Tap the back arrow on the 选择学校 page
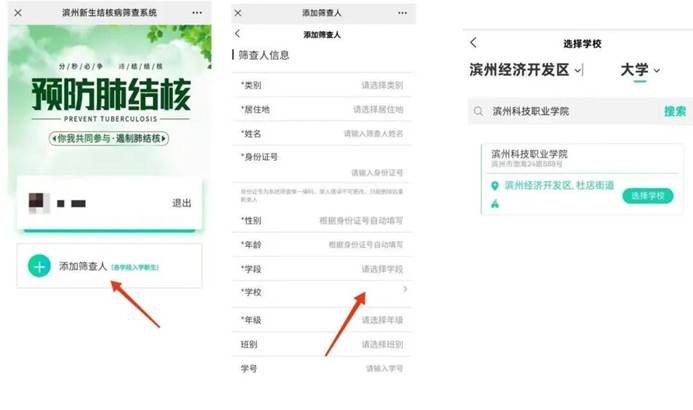 click(473, 42)
